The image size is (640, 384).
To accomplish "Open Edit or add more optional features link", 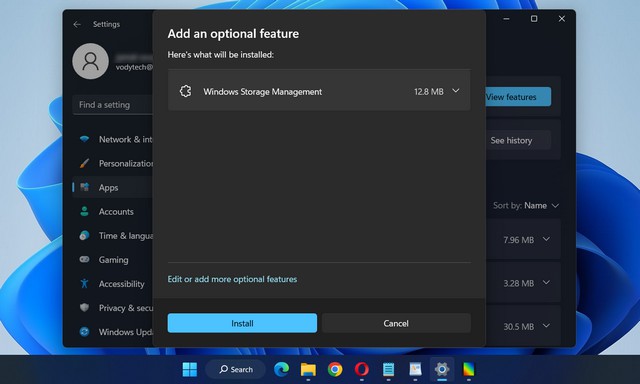I will click(232, 279).
